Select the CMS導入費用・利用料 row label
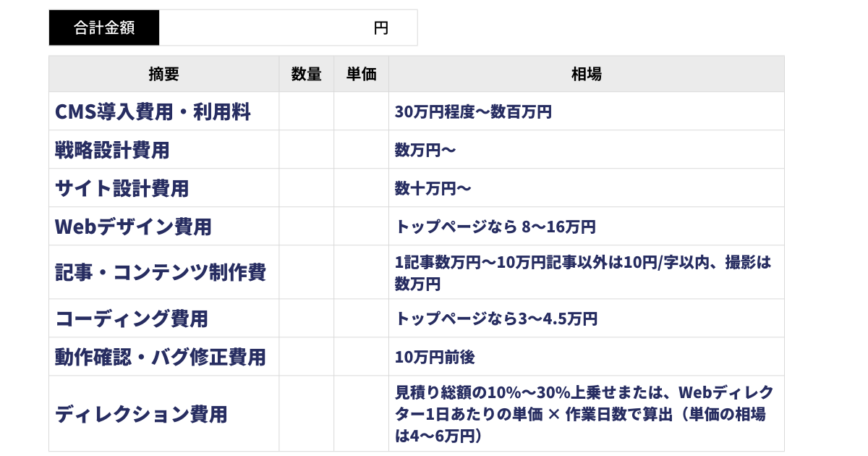This screenshot has width=868, height=456. [x=153, y=111]
